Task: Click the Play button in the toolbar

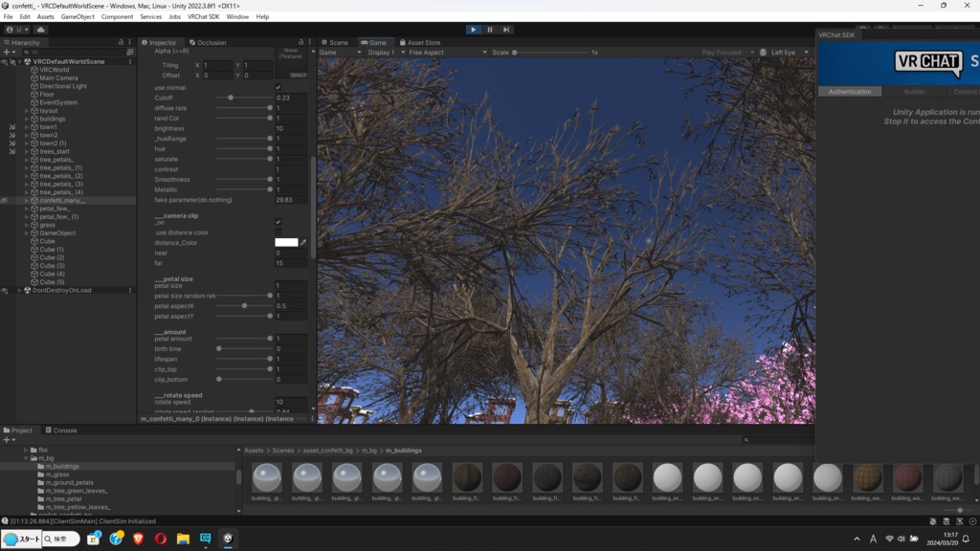Action: pos(473,30)
